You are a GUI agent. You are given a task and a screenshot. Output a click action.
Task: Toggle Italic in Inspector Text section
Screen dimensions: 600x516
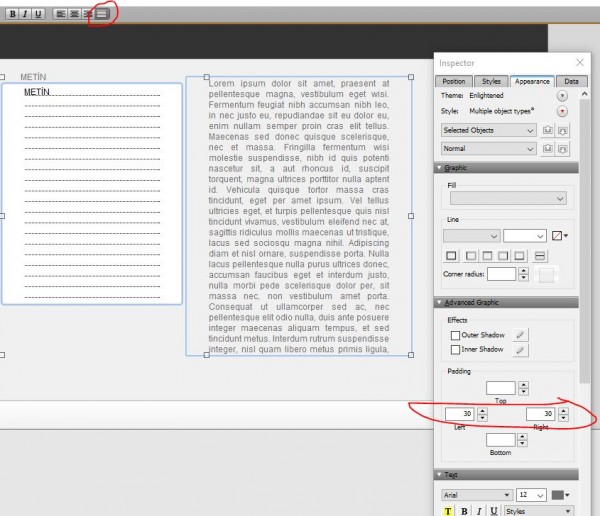coord(479,511)
